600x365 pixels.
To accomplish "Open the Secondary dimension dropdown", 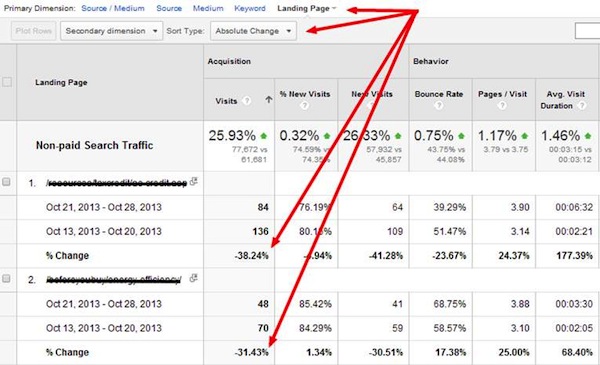I will (111, 31).
